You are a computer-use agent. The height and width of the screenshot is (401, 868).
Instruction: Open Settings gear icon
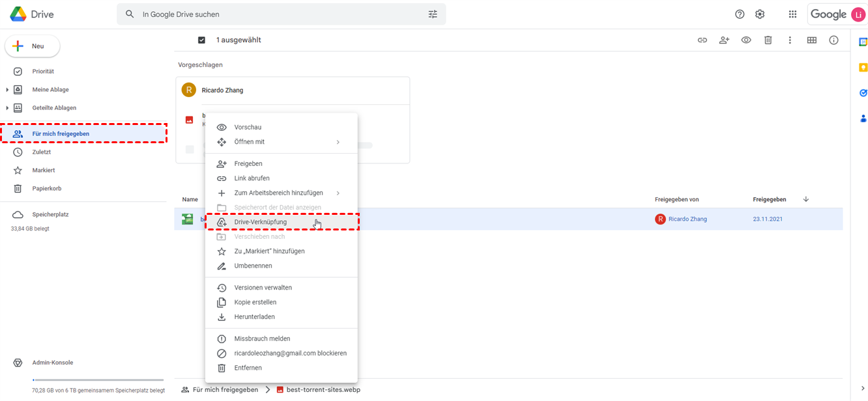click(760, 14)
